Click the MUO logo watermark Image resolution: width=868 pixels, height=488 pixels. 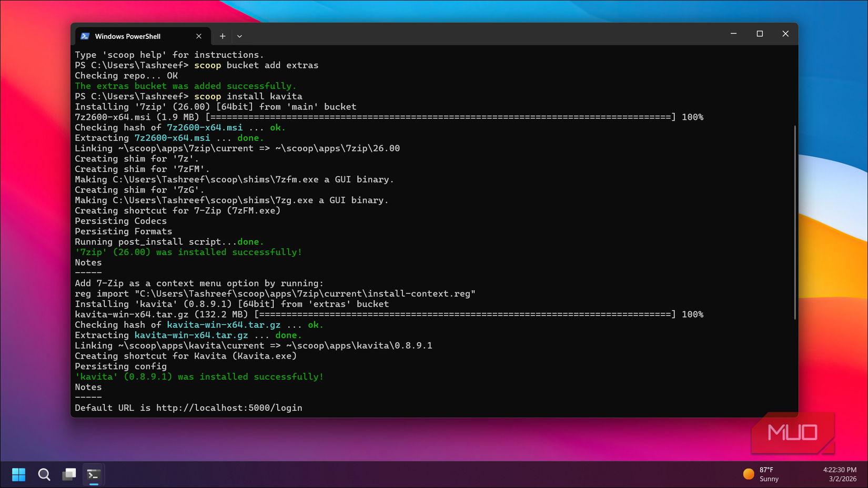click(792, 433)
